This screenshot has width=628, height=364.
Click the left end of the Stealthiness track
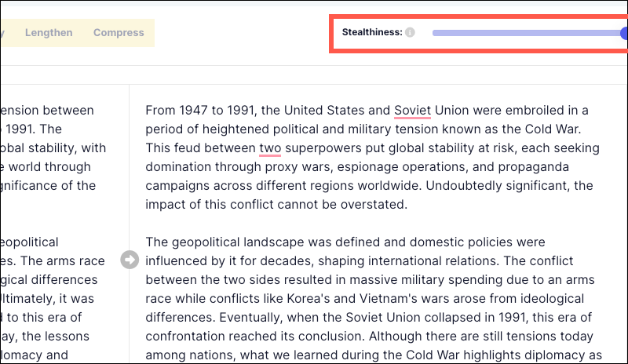[435, 33]
